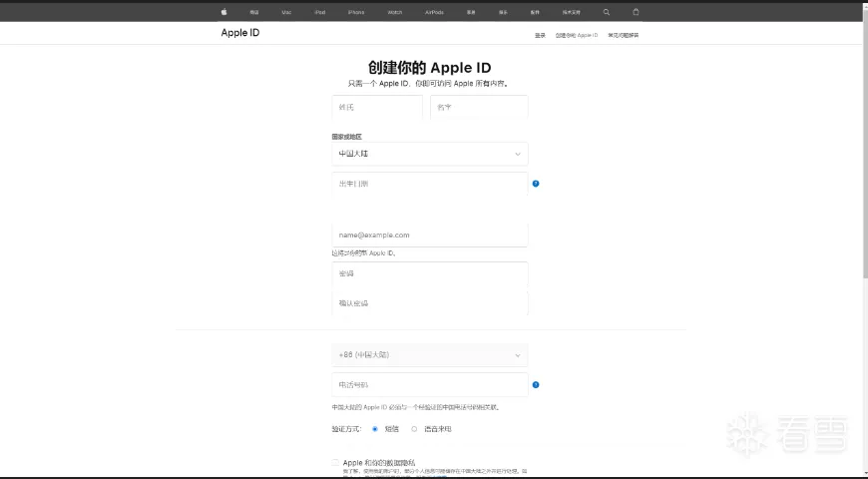The width and height of the screenshot is (868, 479).
Task: Open the 商店 menu item
Action: (254, 12)
